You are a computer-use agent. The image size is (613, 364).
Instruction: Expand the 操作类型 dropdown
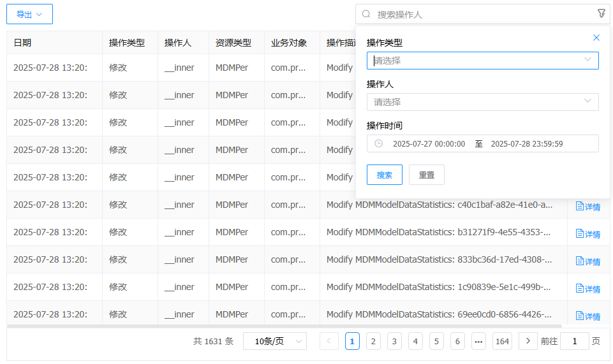click(482, 61)
